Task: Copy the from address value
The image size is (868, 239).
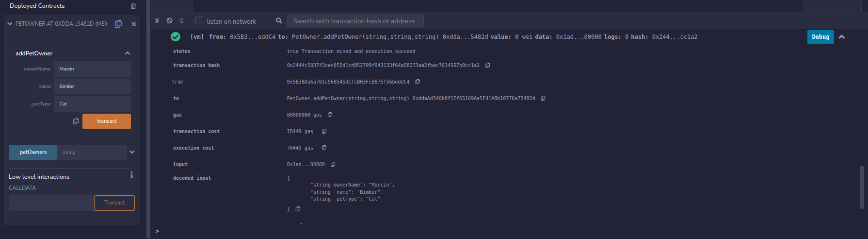Action: (418, 82)
